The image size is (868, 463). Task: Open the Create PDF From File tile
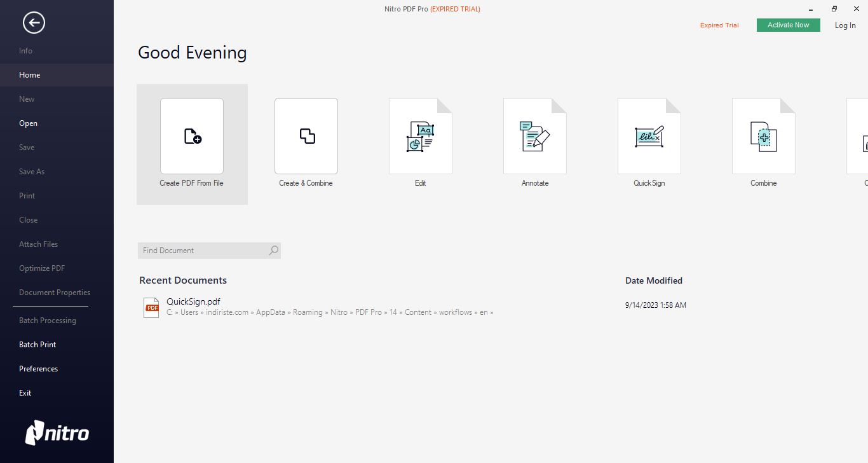pos(192,144)
